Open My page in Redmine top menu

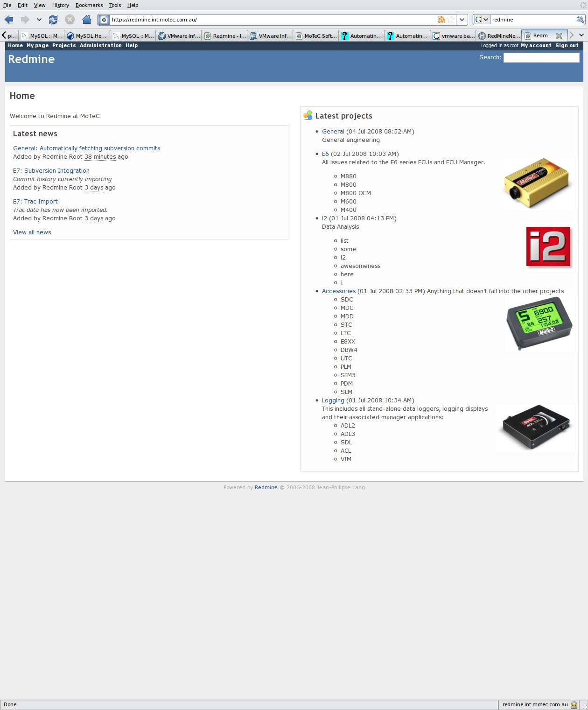coord(37,45)
